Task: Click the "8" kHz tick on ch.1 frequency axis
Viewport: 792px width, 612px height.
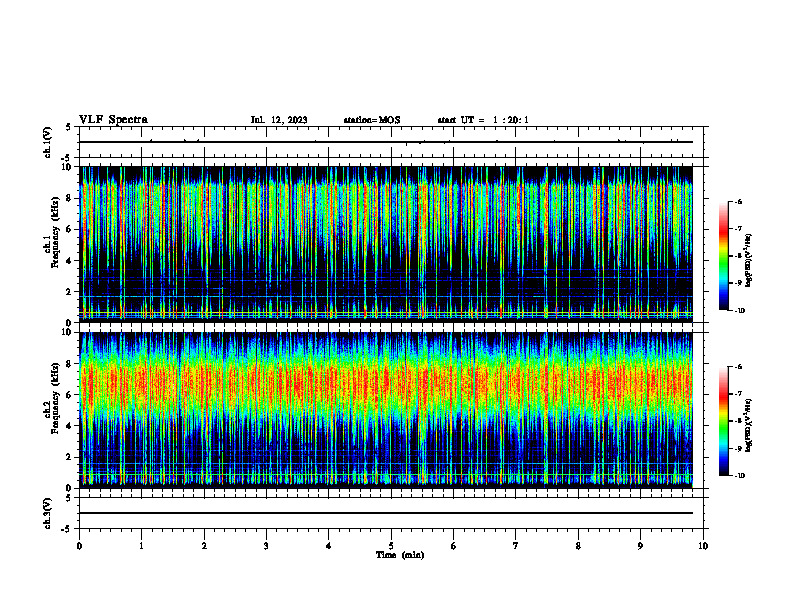Action: click(70, 198)
